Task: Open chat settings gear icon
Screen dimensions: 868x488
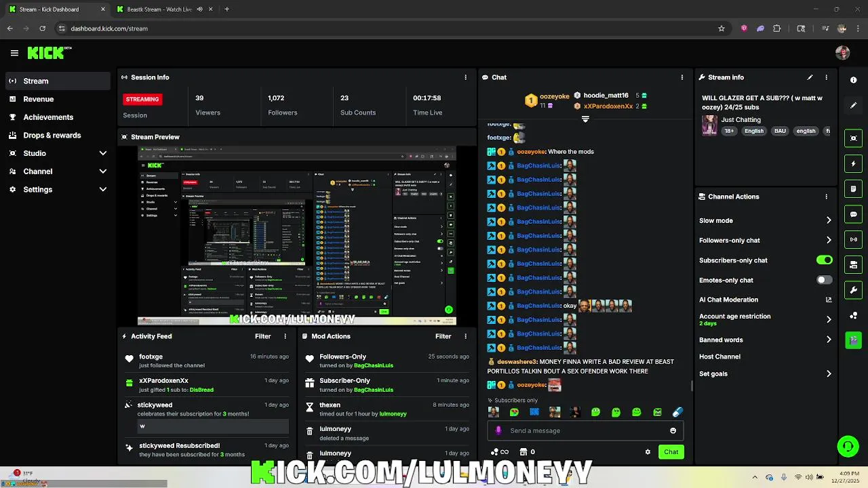Action: click(648, 452)
